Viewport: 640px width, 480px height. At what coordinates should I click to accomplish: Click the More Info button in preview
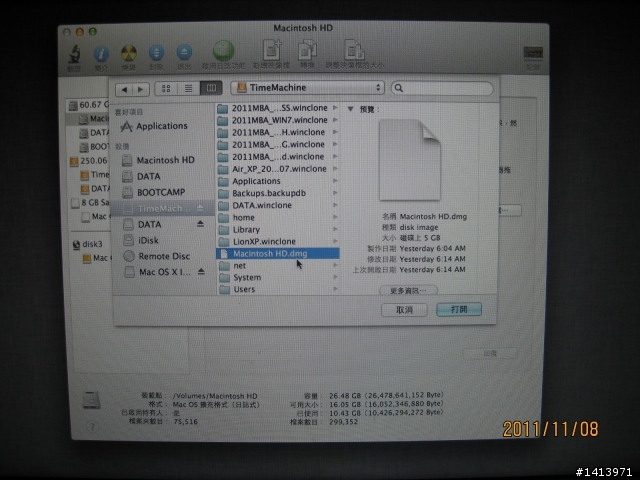408,290
